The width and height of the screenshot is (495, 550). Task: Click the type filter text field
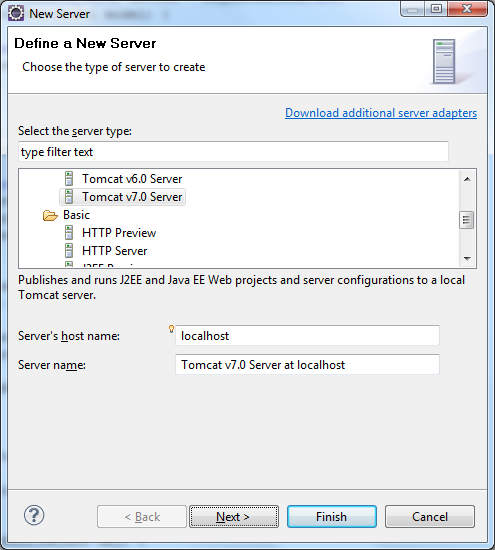233,152
